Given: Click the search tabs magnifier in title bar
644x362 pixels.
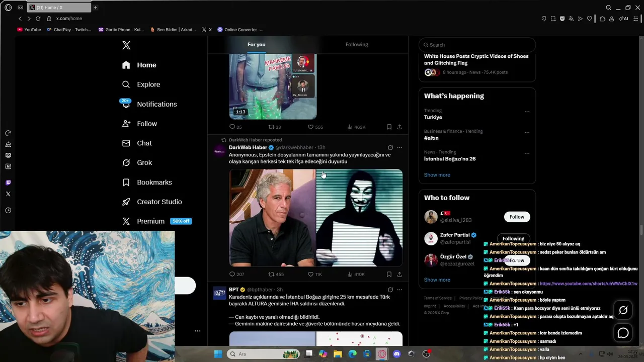Looking at the screenshot, I should point(608,8).
